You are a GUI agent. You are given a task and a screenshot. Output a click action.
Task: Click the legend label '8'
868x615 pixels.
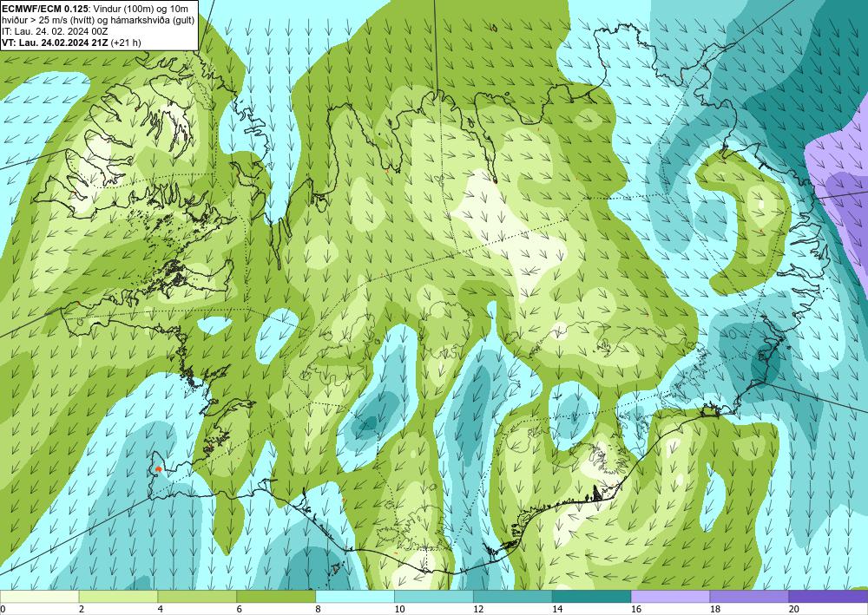(318, 609)
